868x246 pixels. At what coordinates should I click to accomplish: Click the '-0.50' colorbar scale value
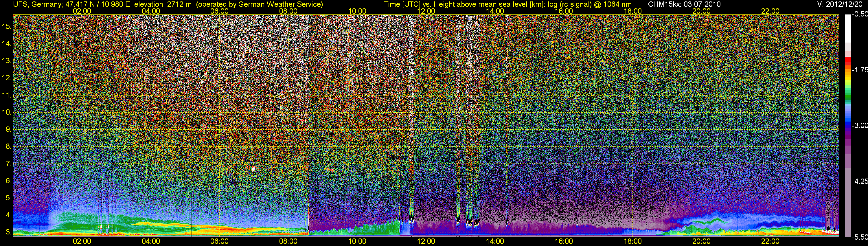pos(860,14)
